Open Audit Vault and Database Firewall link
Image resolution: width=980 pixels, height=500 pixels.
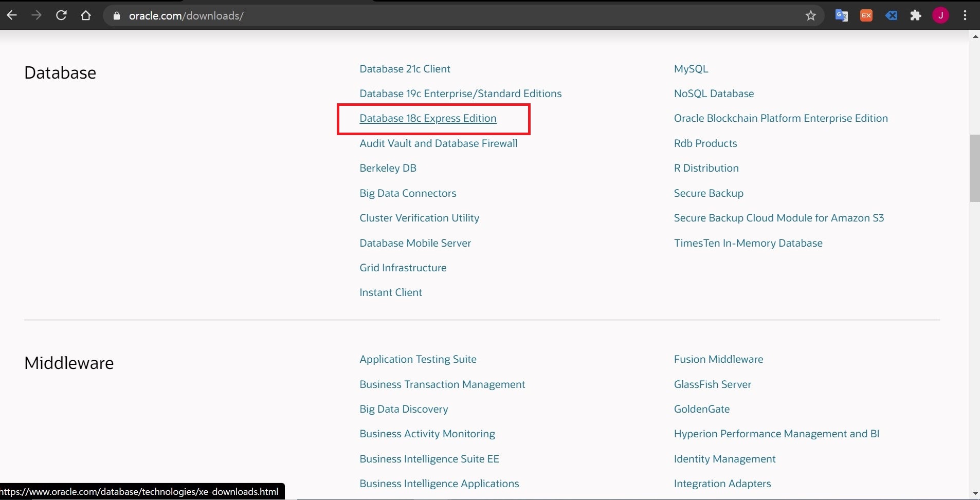point(439,143)
